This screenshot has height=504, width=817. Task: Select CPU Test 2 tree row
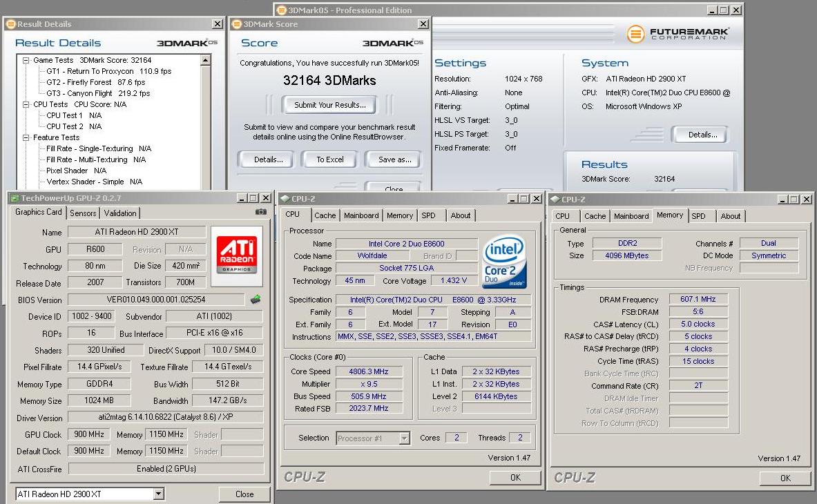coord(73,126)
